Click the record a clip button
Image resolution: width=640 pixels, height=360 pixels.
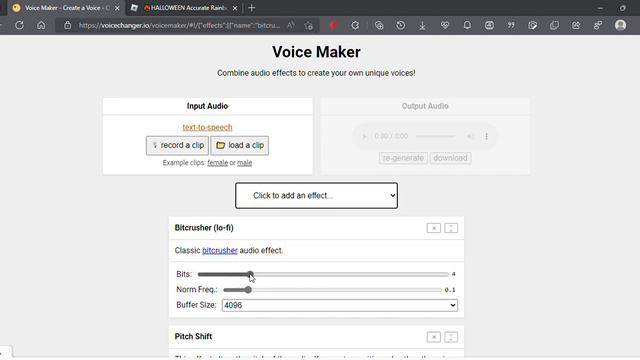pyautogui.click(x=177, y=145)
